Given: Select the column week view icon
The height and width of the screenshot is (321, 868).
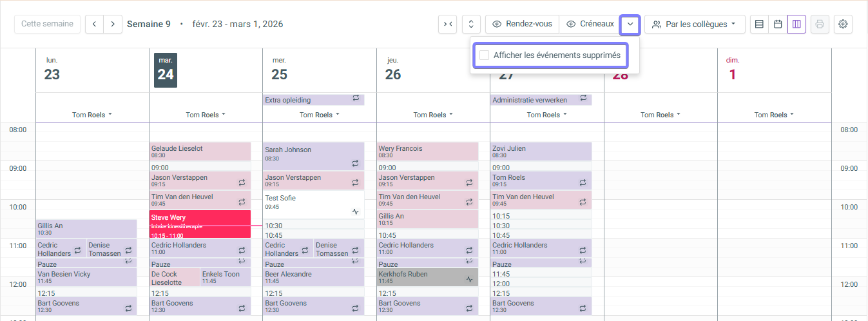Looking at the screenshot, I should pos(796,24).
